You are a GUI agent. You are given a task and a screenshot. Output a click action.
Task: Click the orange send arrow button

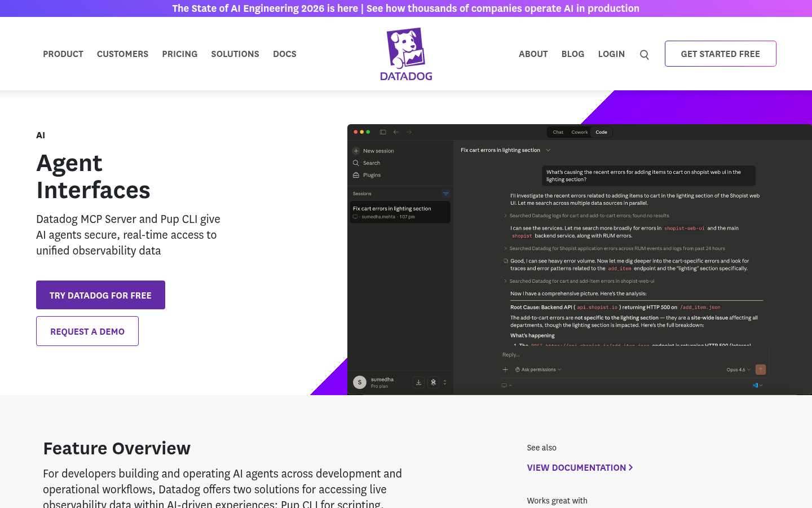pos(761,370)
